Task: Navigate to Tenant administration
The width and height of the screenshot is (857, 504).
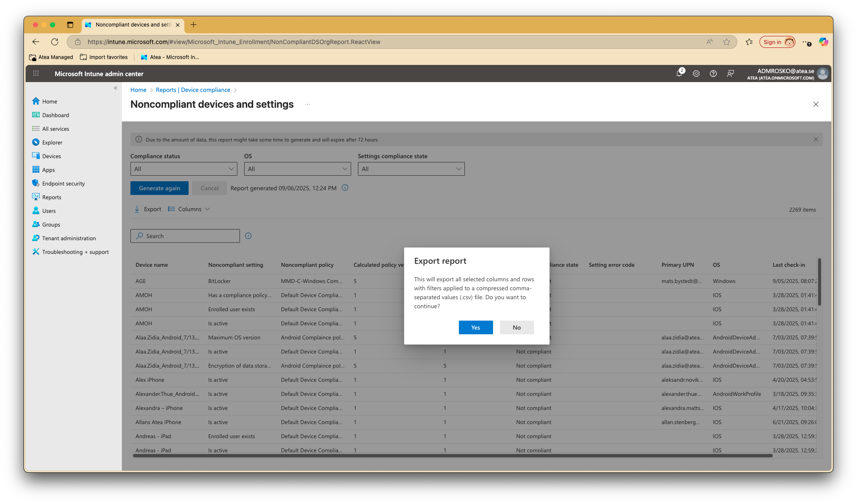Action: 69,238
